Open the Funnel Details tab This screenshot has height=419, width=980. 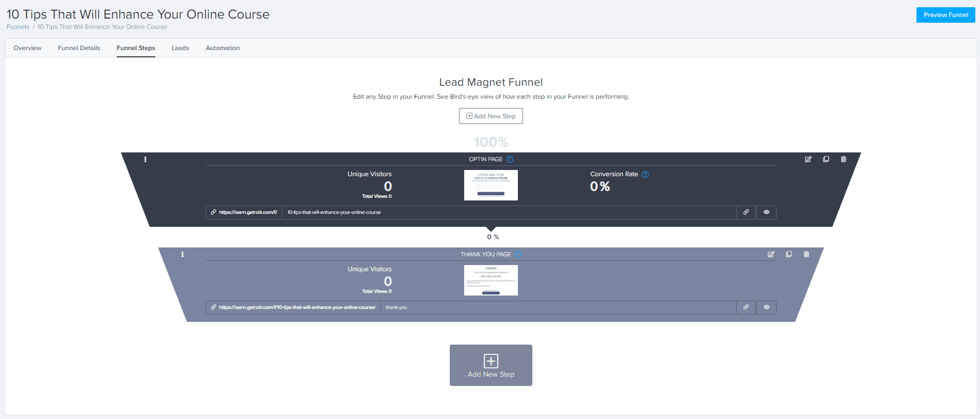point(79,48)
